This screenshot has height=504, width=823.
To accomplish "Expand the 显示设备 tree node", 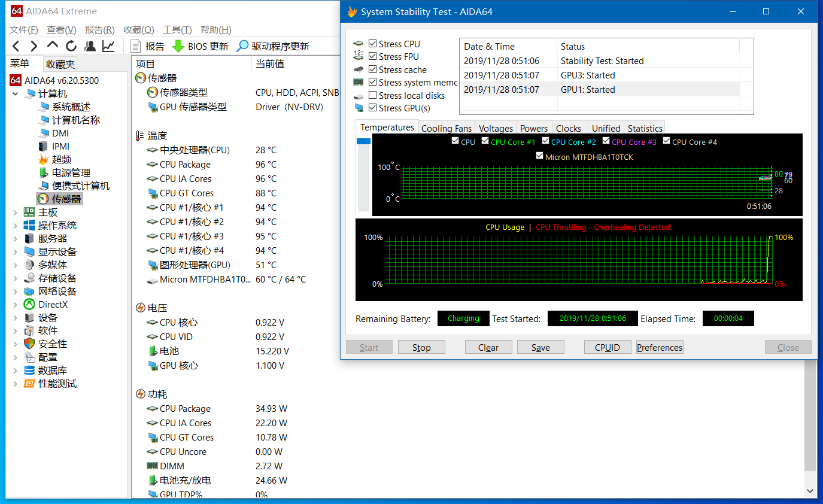I will pos(15,251).
